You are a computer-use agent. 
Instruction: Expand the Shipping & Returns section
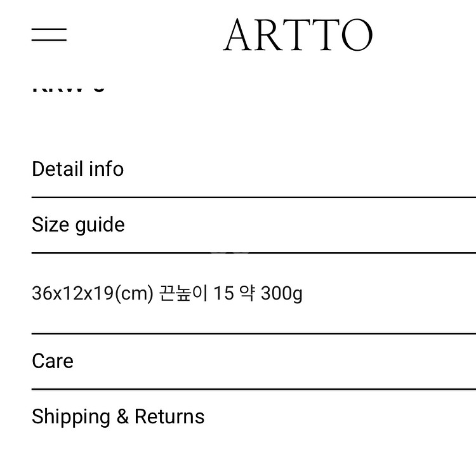pos(118,417)
